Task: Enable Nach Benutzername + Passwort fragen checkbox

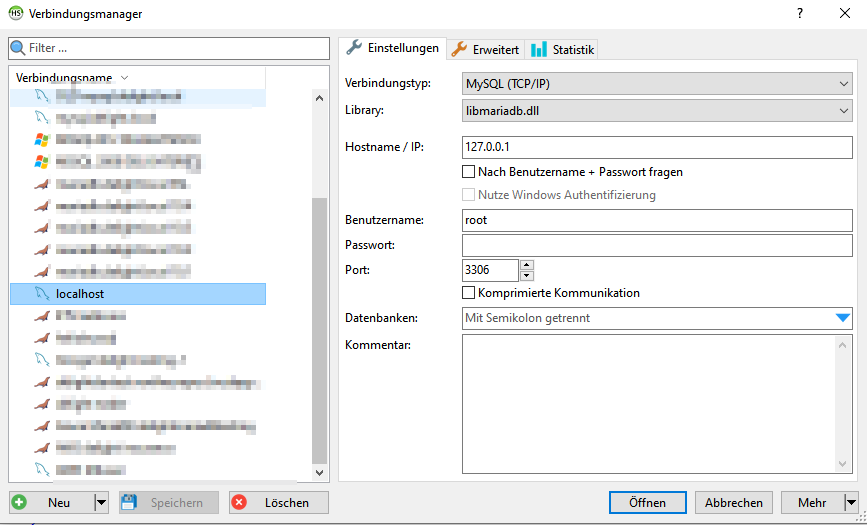Action: (x=469, y=172)
